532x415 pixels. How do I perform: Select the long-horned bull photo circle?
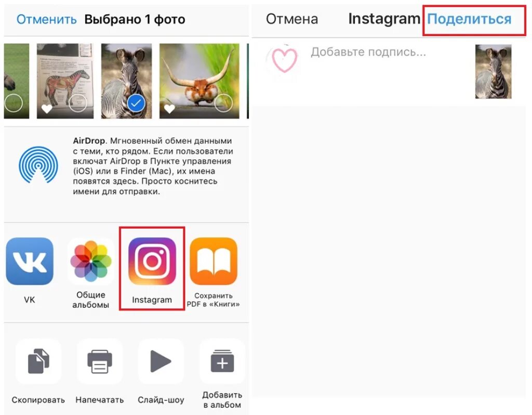click(223, 103)
